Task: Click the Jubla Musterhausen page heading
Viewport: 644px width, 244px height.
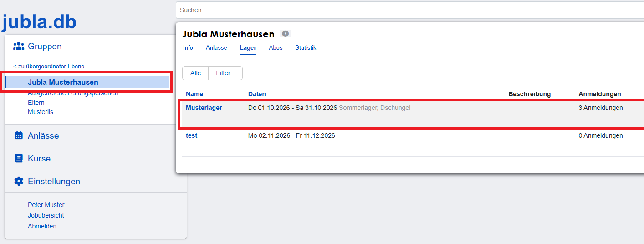Action: click(x=228, y=34)
